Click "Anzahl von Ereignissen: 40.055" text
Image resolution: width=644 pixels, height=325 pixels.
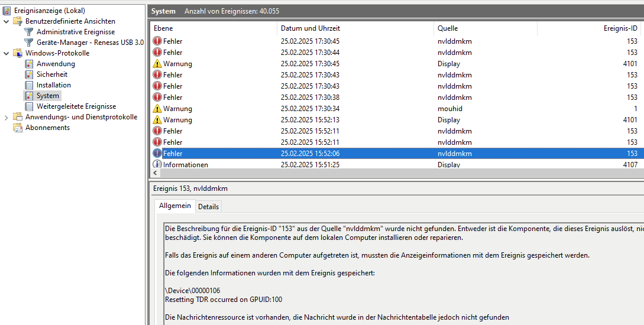coord(232,11)
